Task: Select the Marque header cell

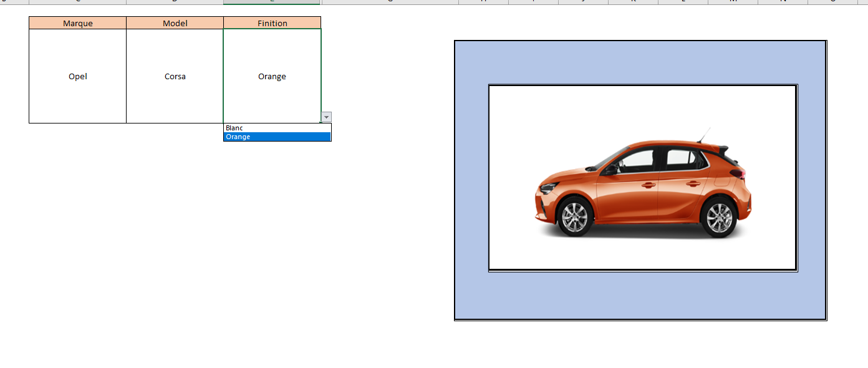Action: [x=78, y=23]
